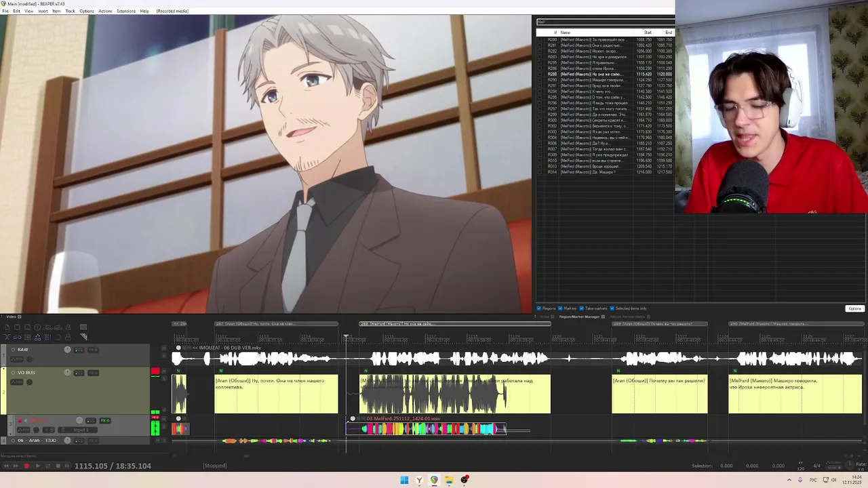Viewport: 868px width, 488px height.
Task: Toggle ripple editing toolbar icon
Action: 28,337
